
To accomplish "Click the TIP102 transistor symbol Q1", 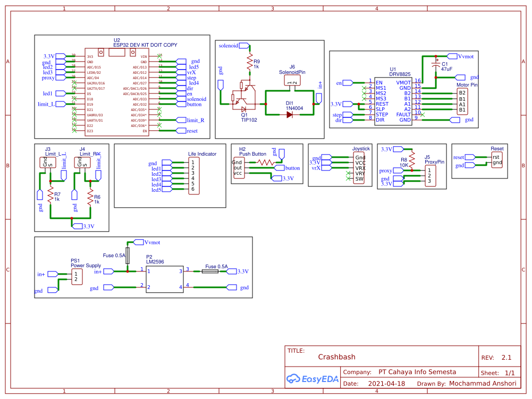I will [243, 96].
